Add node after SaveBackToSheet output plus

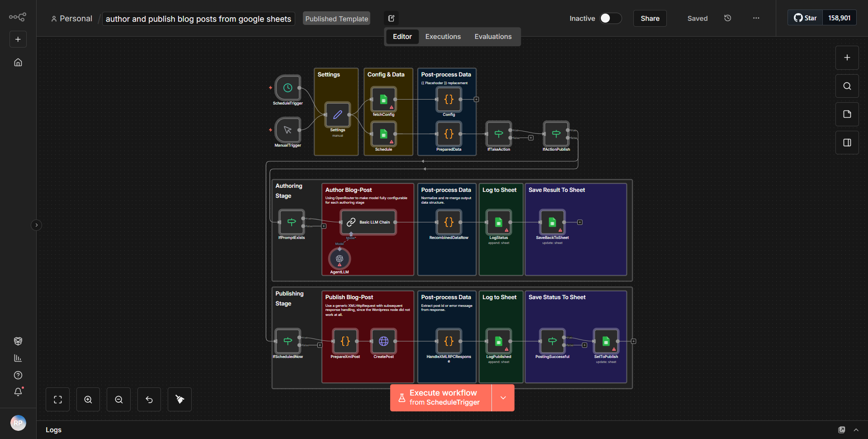[580, 222]
